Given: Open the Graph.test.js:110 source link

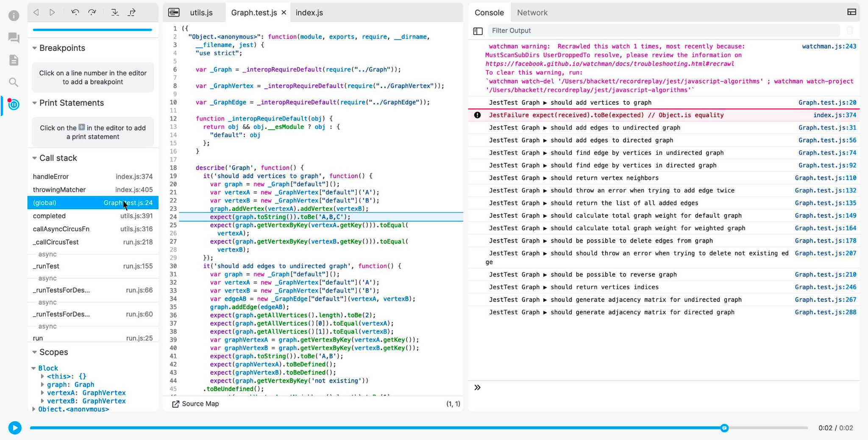Looking at the screenshot, I should tap(825, 178).
